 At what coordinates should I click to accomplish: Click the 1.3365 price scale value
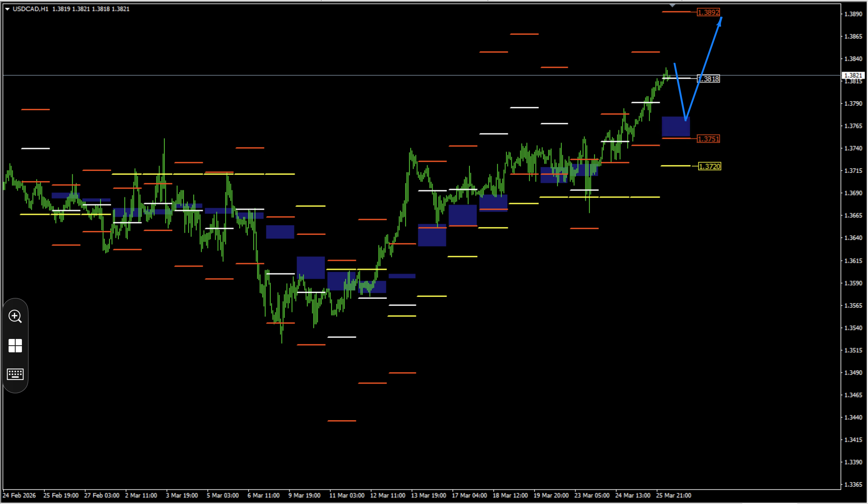pos(853,484)
